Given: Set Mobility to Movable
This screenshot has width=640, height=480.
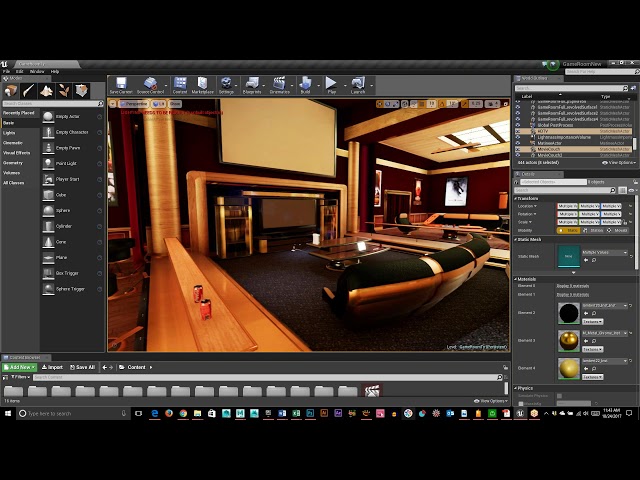Looking at the screenshot, I should point(618,231).
